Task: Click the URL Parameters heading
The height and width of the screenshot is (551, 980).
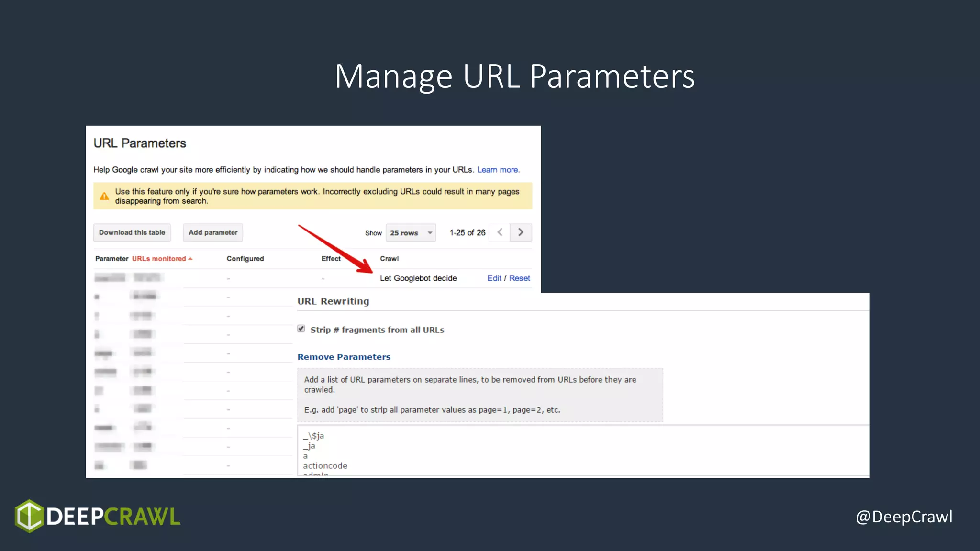Action: coord(140,143)
